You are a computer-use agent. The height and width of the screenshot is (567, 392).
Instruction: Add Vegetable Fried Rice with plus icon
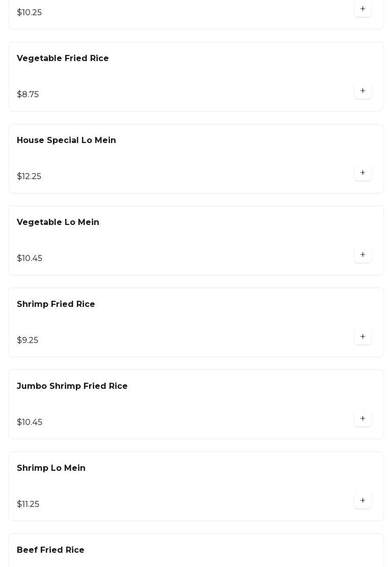(x=362, y=91)
